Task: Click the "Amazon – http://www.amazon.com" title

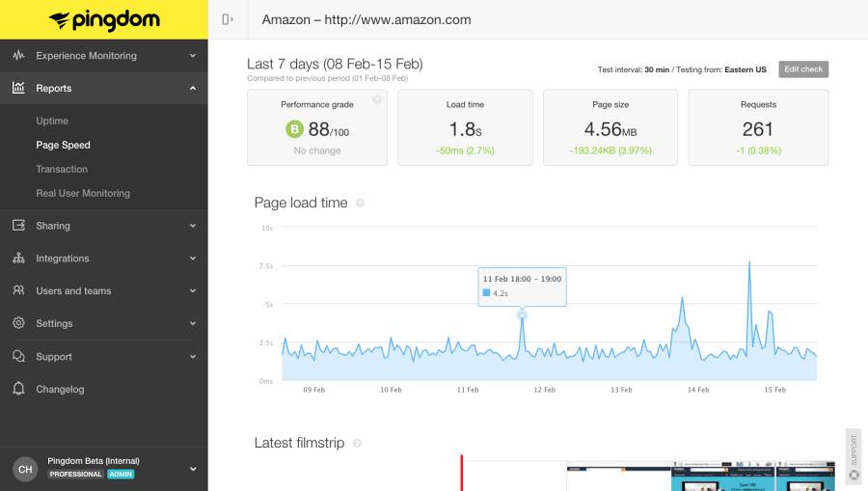Action: (366, 20)
